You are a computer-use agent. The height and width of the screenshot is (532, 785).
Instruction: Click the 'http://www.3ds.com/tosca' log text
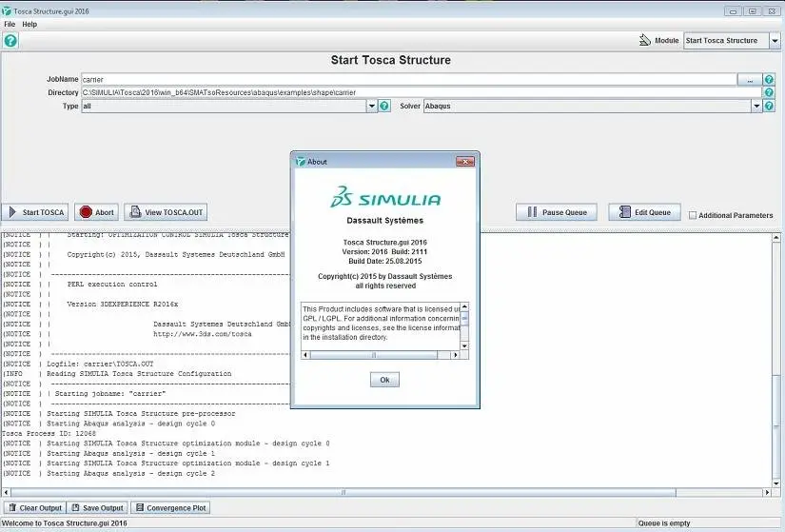[x=203, y=334]
